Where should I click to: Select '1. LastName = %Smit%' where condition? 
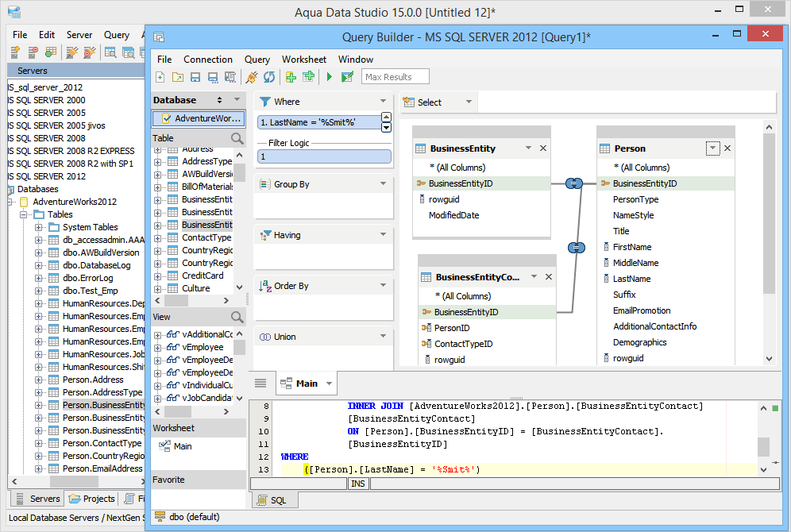pos(318,122)
